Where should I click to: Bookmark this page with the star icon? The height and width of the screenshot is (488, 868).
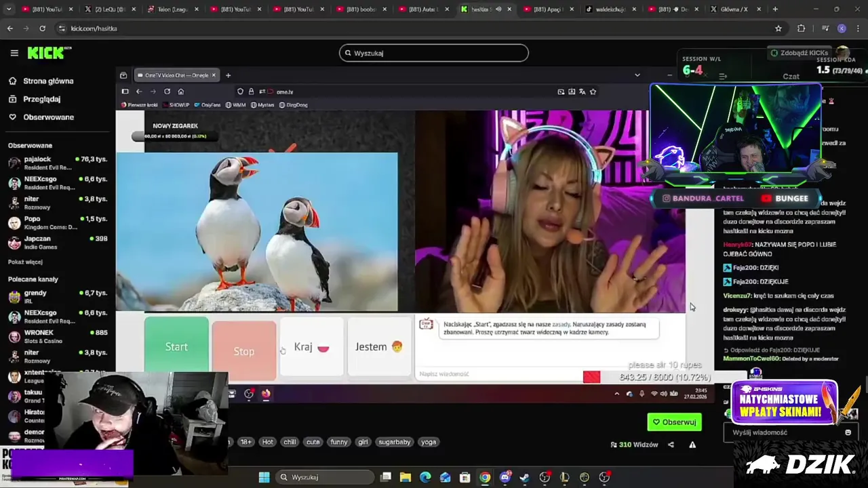point(778,28)
